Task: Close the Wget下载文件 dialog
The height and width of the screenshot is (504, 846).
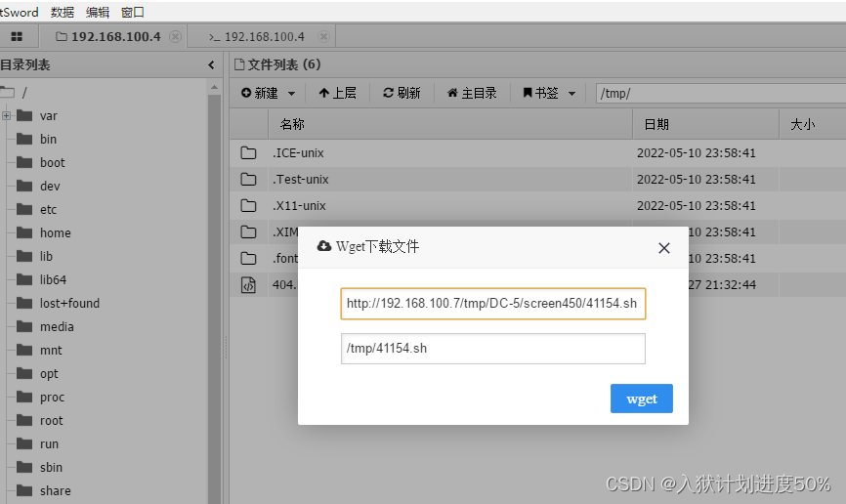Action: [664, 248]
